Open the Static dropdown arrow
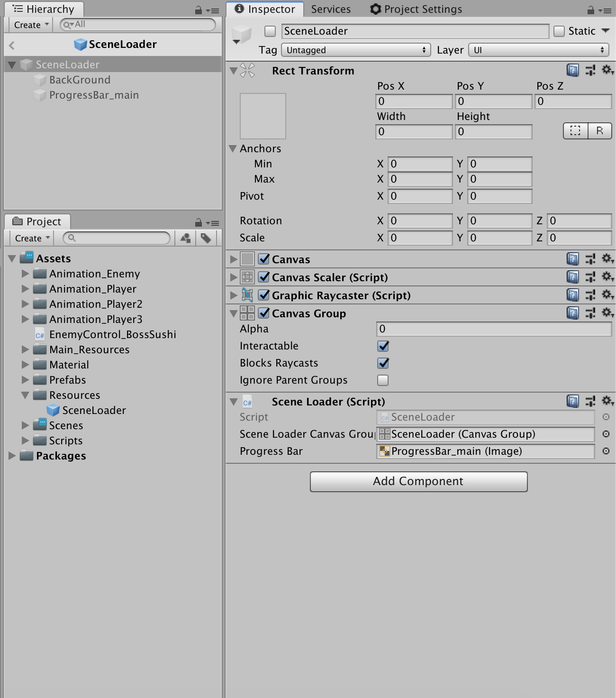 click(606, 30)
